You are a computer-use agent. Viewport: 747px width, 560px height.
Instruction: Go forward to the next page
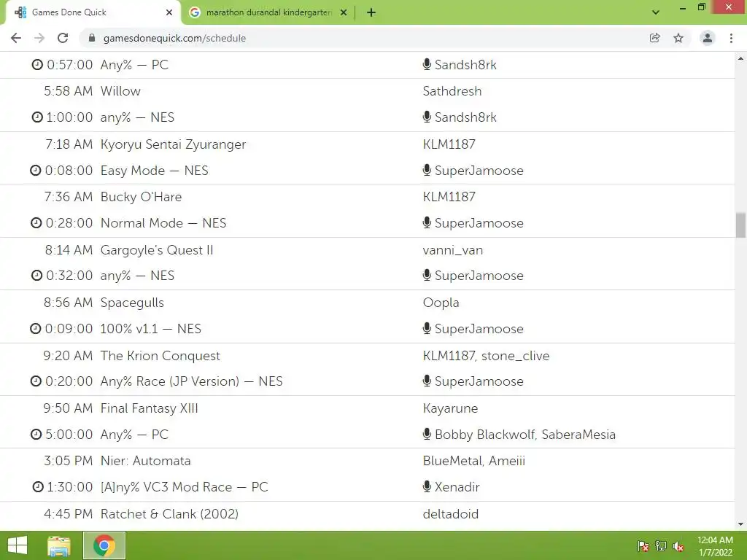coord(39,38)
